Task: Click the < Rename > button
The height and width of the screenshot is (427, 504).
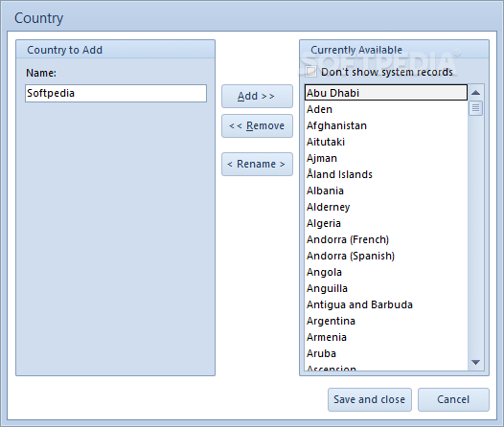Action: (x=257, y=164)
